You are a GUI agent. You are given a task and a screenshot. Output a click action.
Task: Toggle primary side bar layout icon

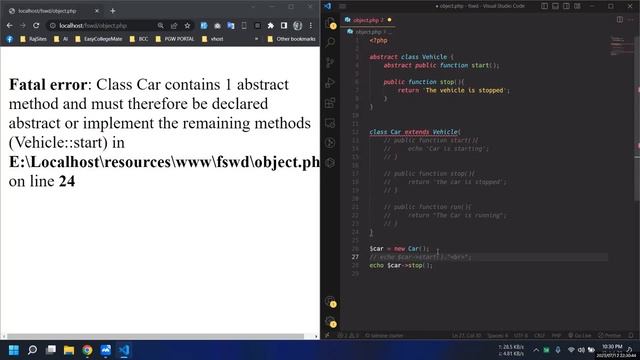(544, 6)
